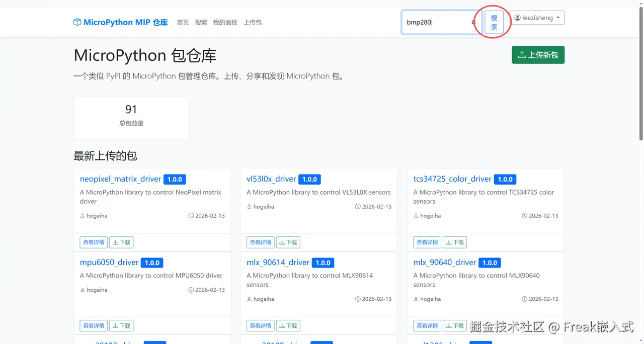
Task: Click 查看详情 for mlx_90614_driver
Action: click(260, 326)
